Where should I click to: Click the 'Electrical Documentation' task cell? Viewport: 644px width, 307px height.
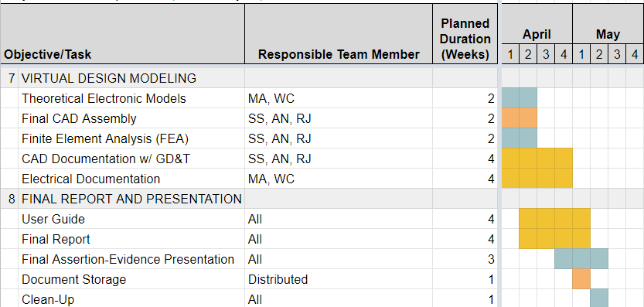click(x=131, y=179)
